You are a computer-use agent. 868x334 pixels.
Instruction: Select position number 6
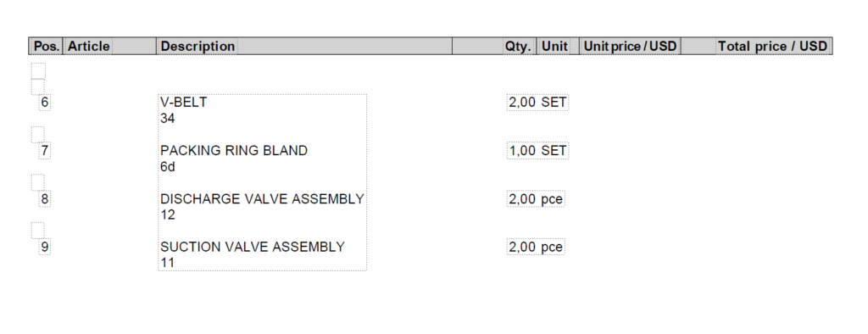[x=44, y=103]
